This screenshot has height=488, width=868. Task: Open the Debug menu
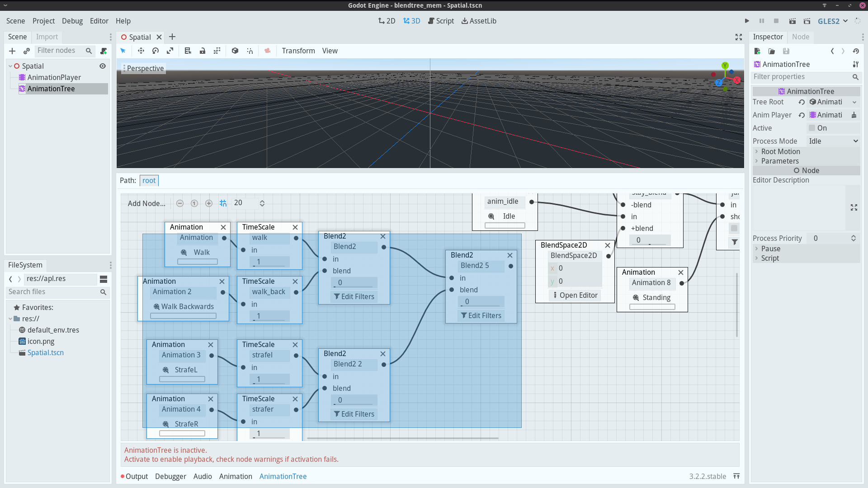(72, 21)
